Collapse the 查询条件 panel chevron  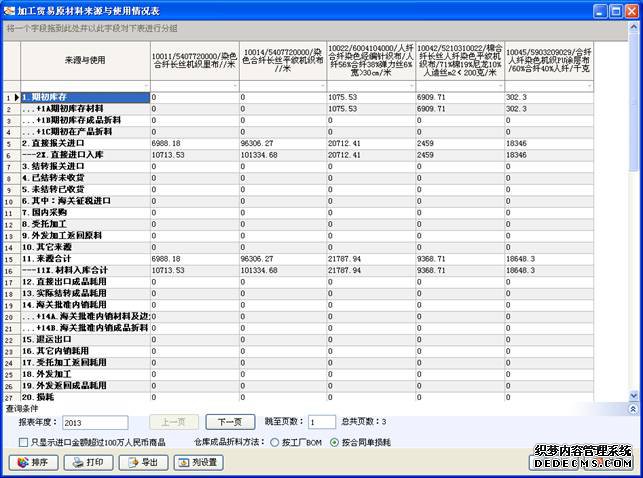(x=631, y=409)
